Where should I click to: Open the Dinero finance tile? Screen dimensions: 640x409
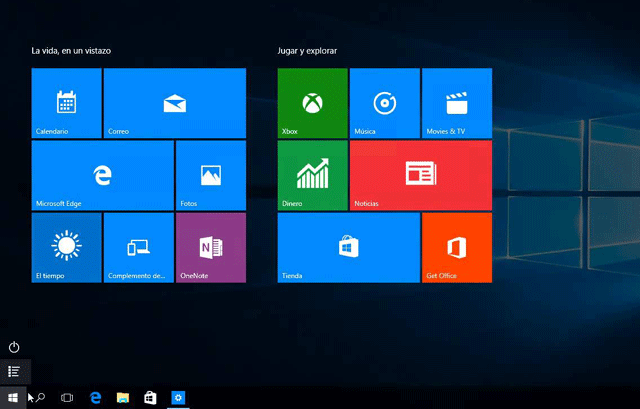(x=312, y=175)
